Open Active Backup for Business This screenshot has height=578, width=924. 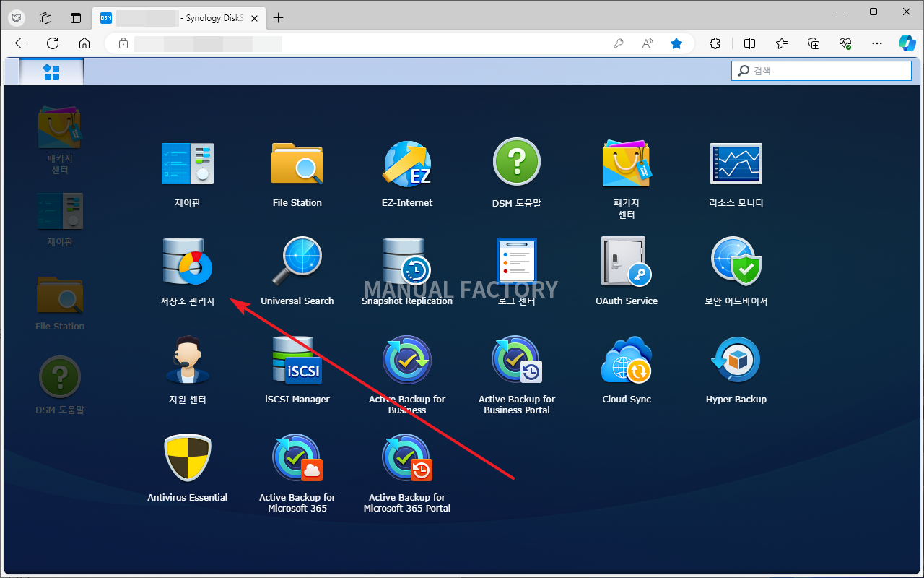[407, 359]
